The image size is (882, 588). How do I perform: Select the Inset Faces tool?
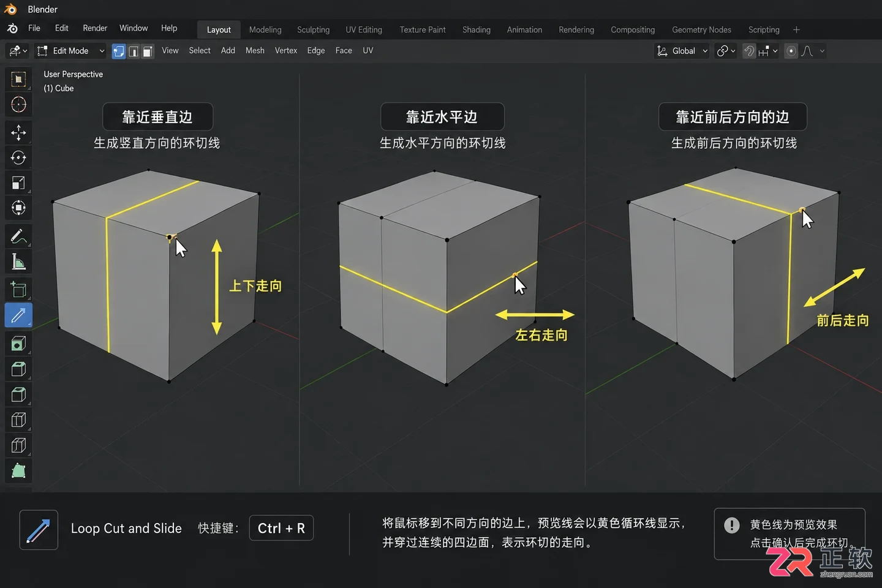(x=18, y=369)
